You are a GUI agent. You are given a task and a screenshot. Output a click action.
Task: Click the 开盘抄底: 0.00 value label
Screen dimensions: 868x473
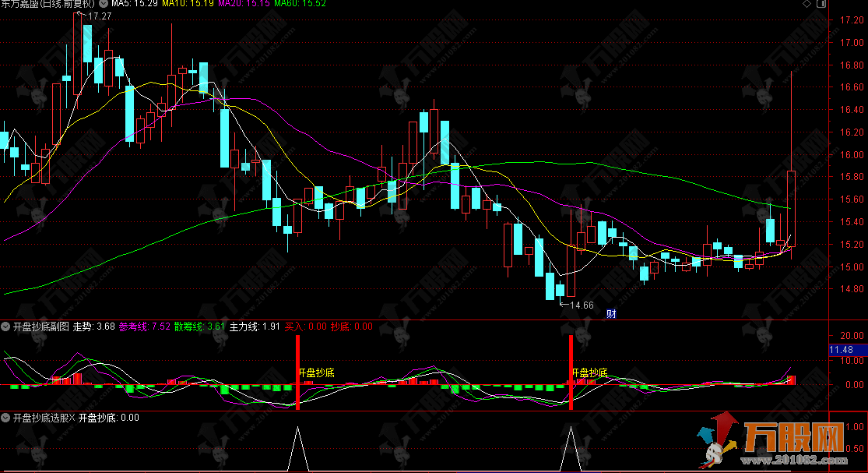pos(108,418)
